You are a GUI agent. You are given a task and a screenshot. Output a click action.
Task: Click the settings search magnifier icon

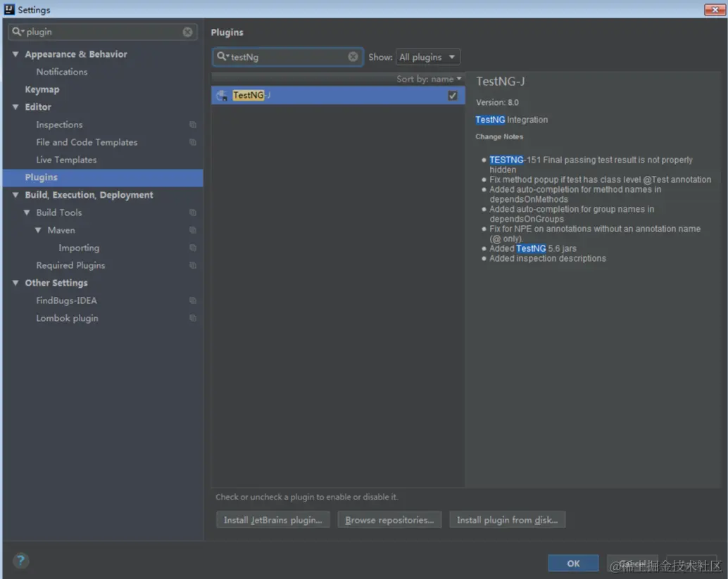[x=18, y=32]
